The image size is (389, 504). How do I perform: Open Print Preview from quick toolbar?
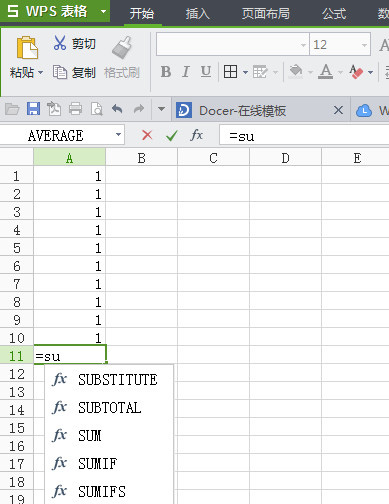[96, 109]
